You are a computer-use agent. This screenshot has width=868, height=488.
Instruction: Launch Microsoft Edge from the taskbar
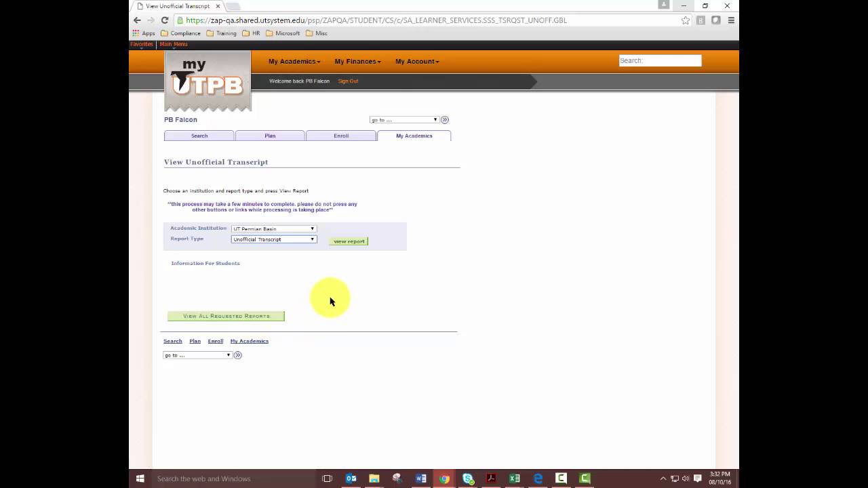(538, 479)
